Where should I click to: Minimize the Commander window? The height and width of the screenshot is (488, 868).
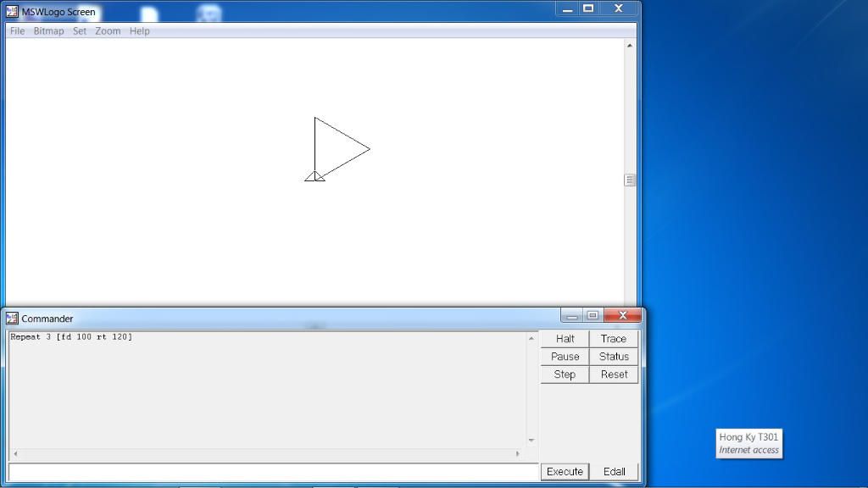pos(572,315)
